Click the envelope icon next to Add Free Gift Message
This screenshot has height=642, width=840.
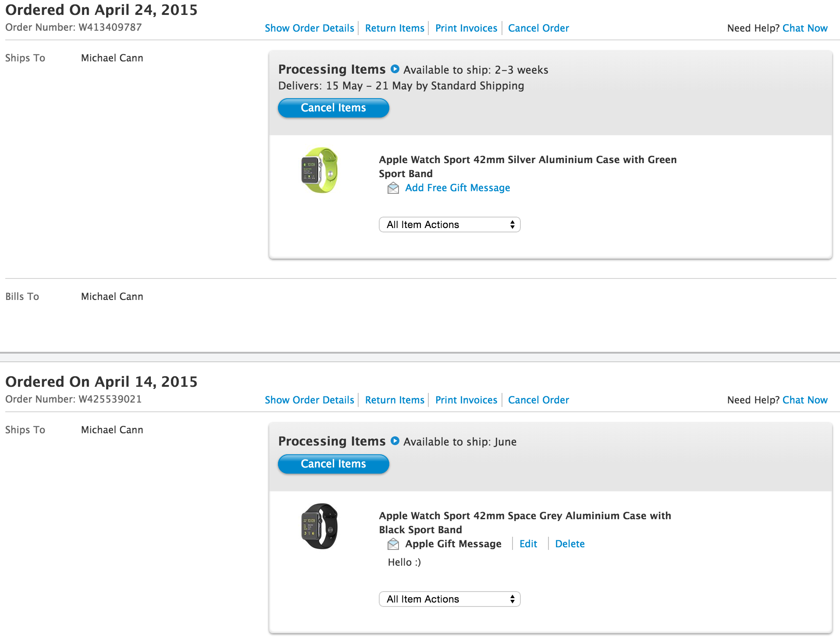coord(393,188)
